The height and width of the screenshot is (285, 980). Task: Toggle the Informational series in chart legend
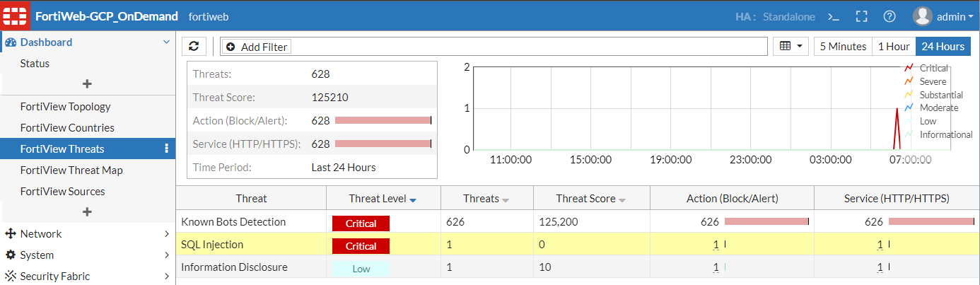click(938, 134)
